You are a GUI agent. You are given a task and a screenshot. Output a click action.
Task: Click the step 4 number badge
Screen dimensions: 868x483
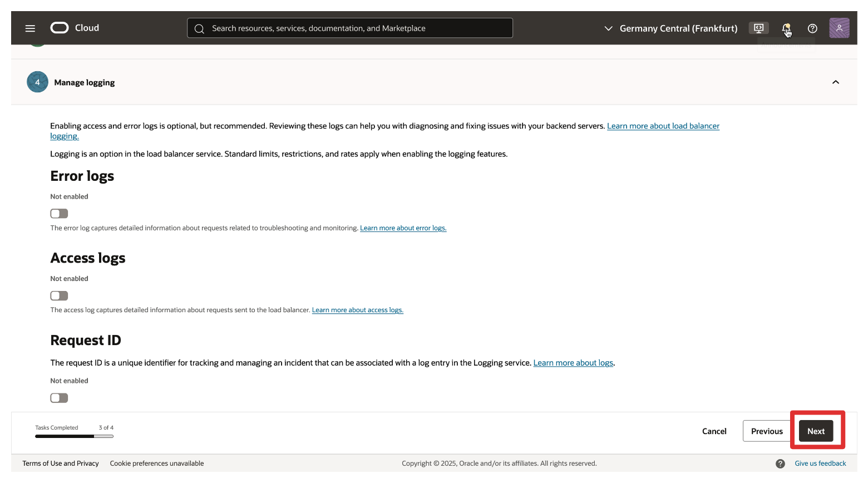(37, 82)
